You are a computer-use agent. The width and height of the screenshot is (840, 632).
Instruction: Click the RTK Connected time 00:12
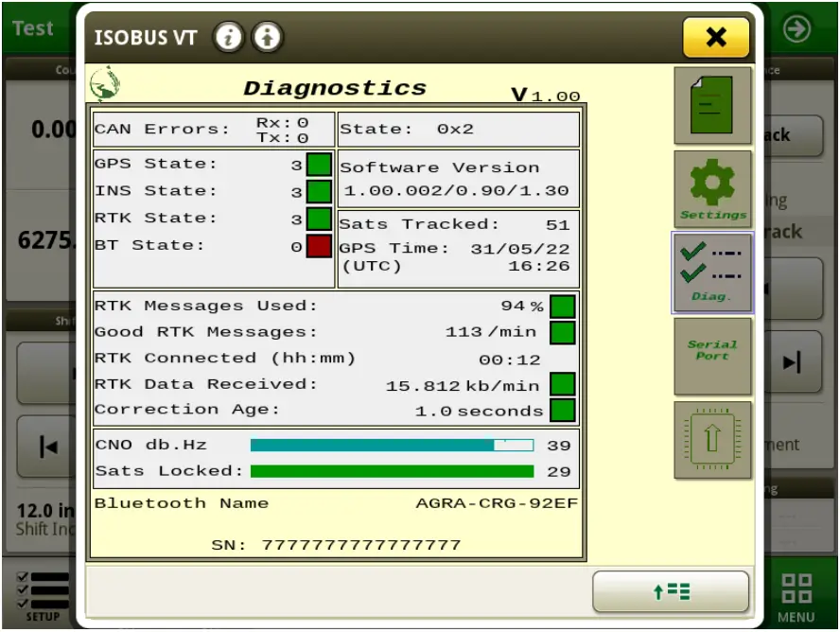pos(510,360)
